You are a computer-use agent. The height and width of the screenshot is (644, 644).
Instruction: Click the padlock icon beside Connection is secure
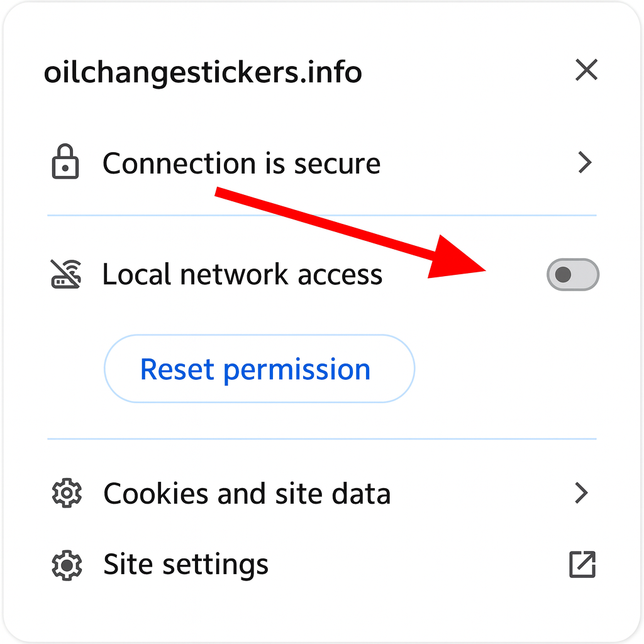point(65,163)
